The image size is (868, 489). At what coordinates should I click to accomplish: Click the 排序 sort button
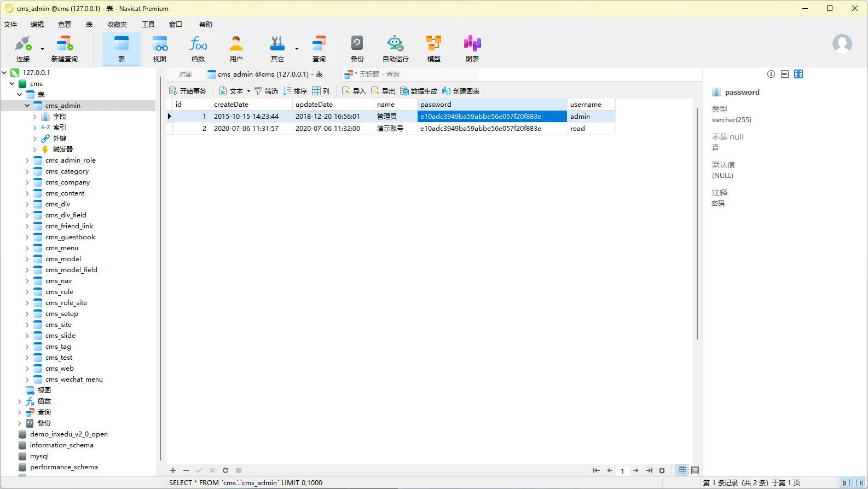(x=295, y=91)
